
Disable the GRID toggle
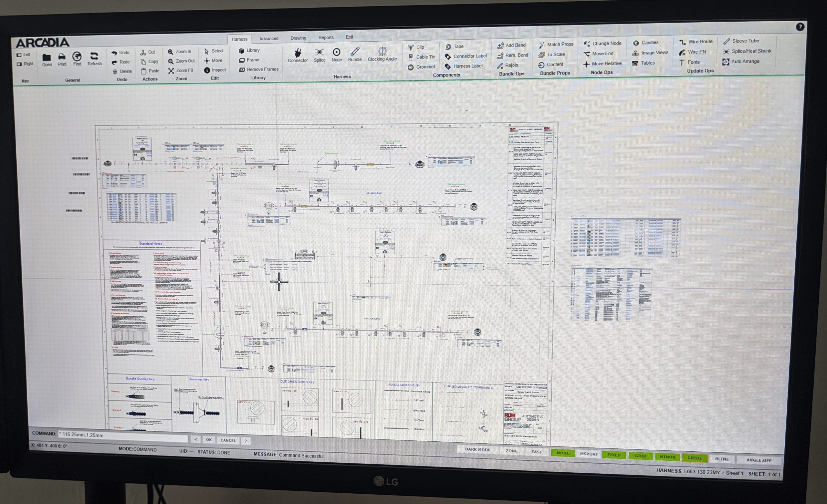[641, 456]
